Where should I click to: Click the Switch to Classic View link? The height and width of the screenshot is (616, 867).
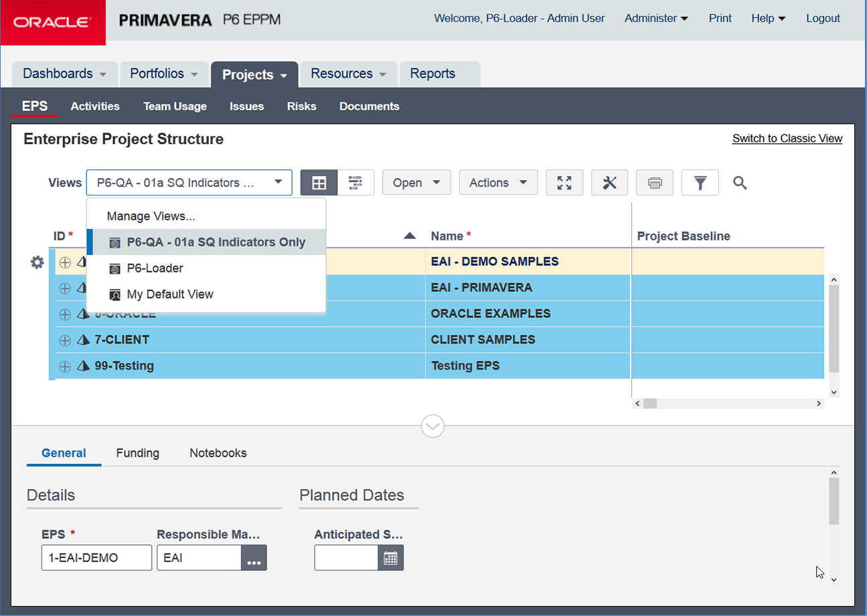787,139
